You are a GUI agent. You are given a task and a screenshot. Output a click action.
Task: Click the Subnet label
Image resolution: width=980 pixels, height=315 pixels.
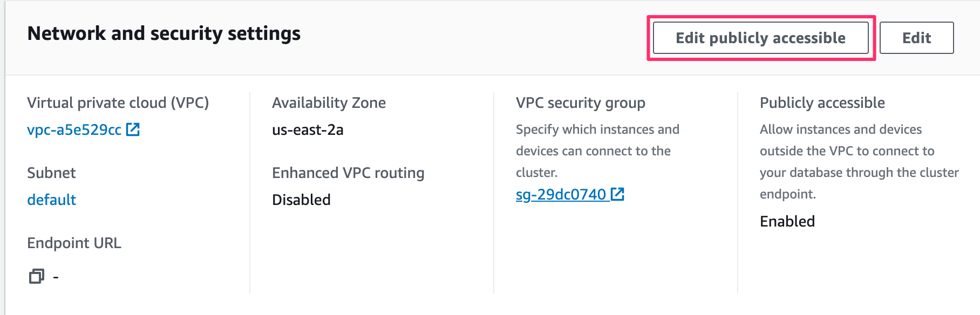tap(51, 173)
